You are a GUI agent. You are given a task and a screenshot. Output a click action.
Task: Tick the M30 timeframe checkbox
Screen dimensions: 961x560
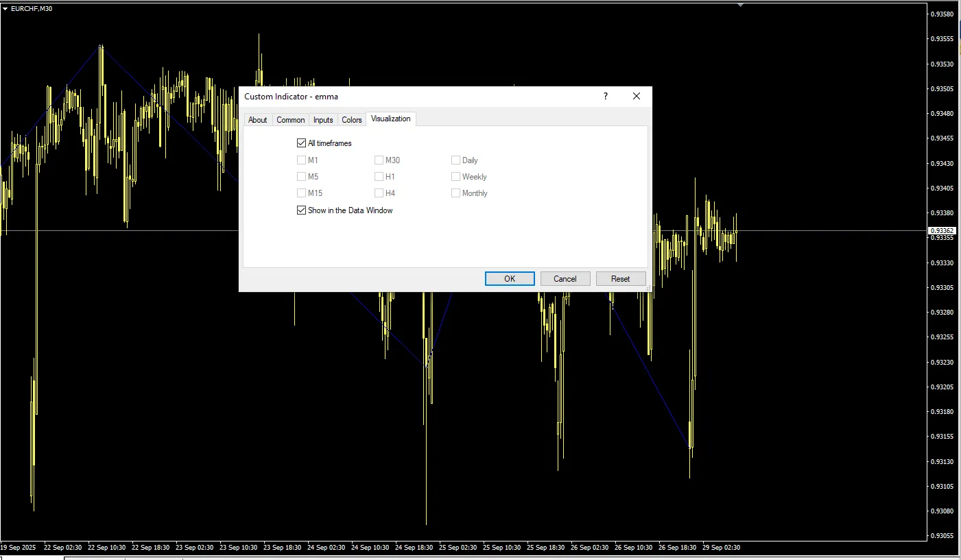(379, 160)
